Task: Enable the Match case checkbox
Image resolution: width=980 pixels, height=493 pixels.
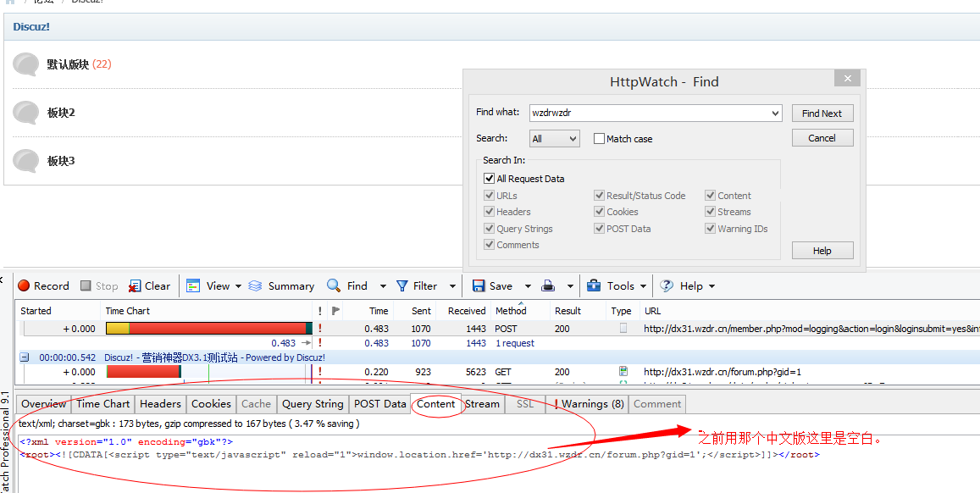Action: point(600,139)
